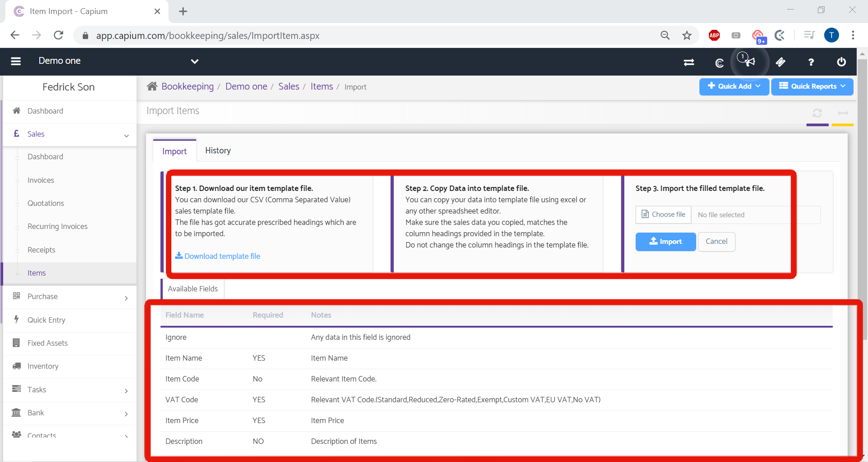868x462 pixels.
Task: Switch to the History tab
Action: [x=218, y=151]
